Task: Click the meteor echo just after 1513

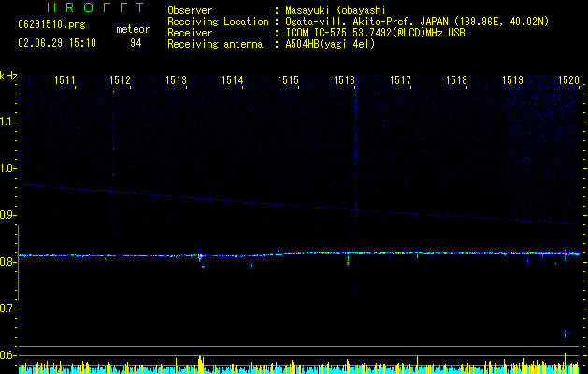Action: coord(201,258)
